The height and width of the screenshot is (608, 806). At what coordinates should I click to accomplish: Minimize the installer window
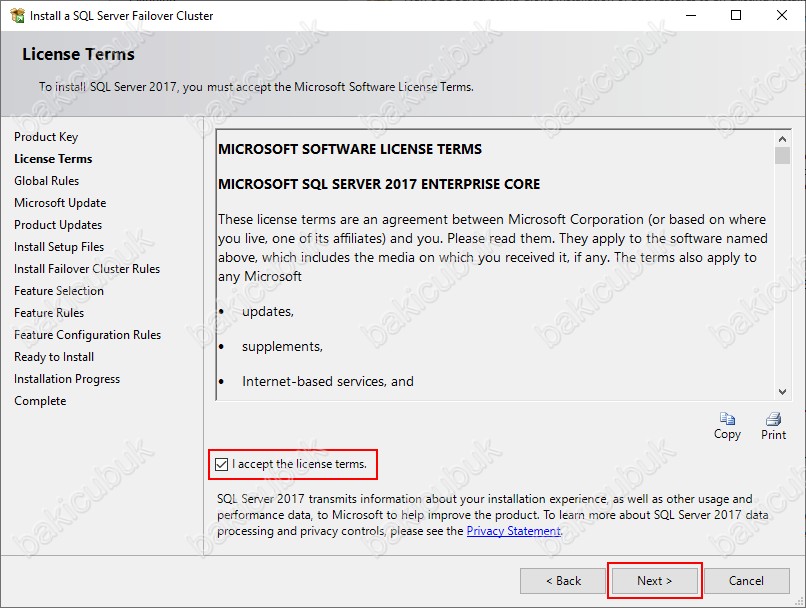691,15
